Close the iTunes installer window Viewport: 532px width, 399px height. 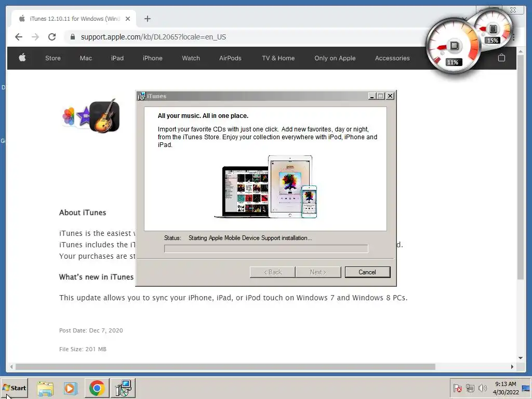pos(390,96)
